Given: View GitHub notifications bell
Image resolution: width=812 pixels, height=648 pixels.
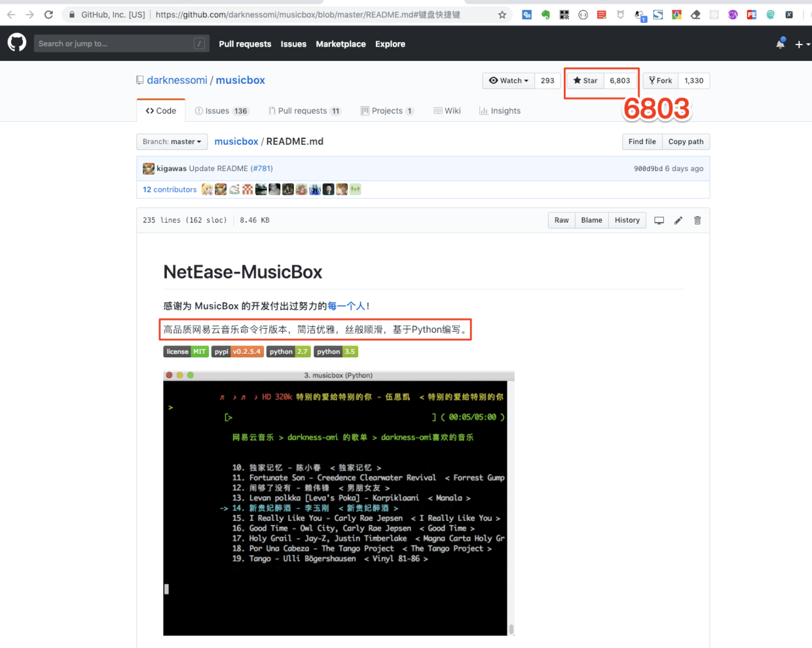Looking at the screenshot, I should 781,44.
